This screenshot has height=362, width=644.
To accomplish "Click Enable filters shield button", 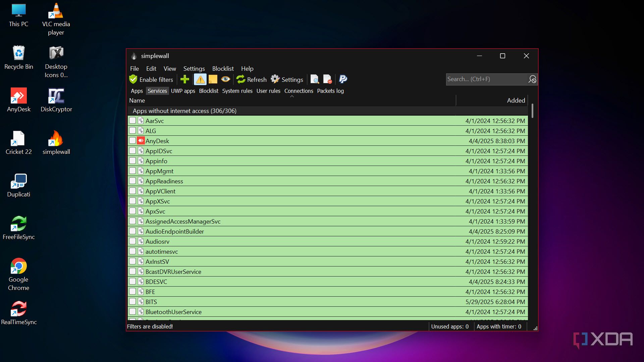I will (151, 79).
